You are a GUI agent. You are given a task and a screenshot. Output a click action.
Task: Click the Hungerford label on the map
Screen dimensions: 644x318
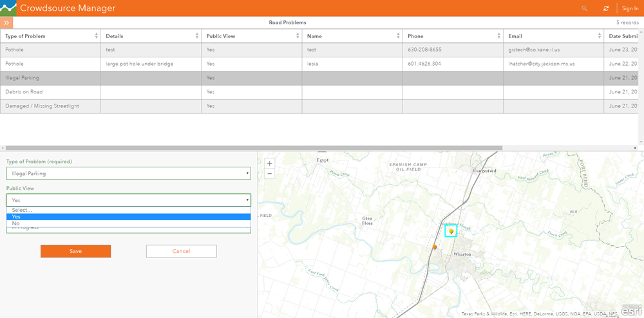click(x=485, y=171)
